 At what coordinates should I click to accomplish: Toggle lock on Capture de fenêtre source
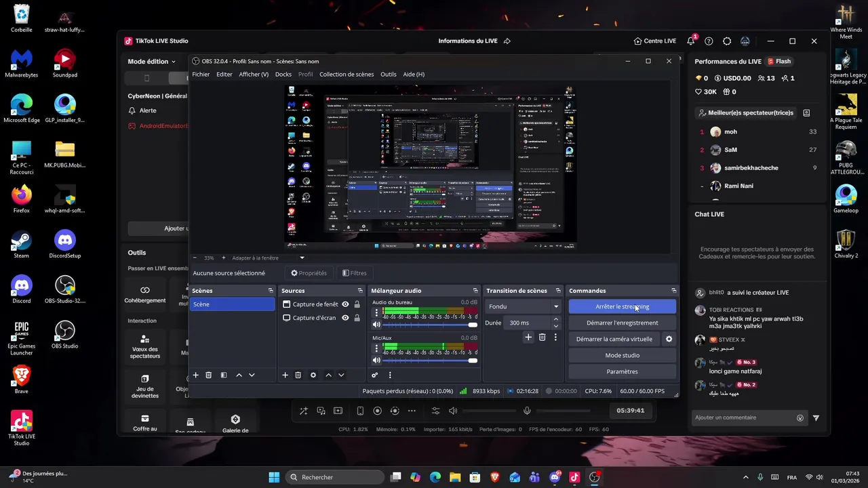point(357,304)
